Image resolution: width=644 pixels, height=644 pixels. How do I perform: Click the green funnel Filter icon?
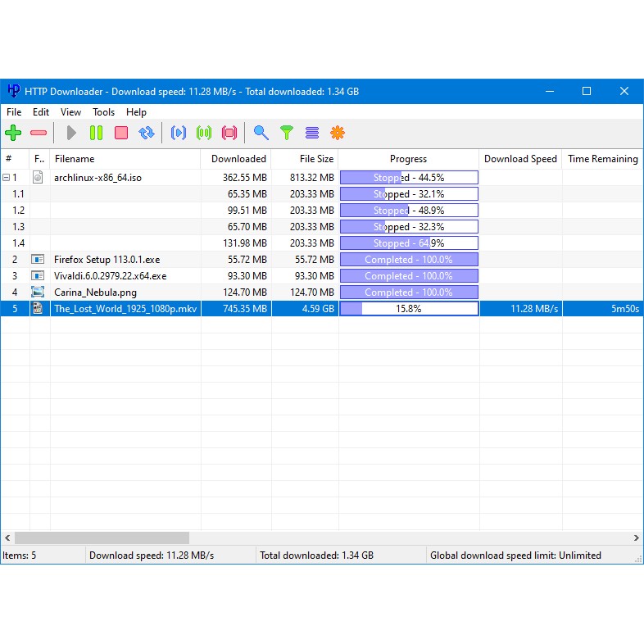287,133
